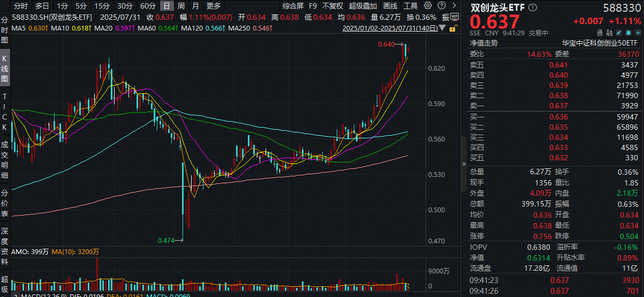
Task: Open 分时图 in left sidebar
Action: point(4,30)
